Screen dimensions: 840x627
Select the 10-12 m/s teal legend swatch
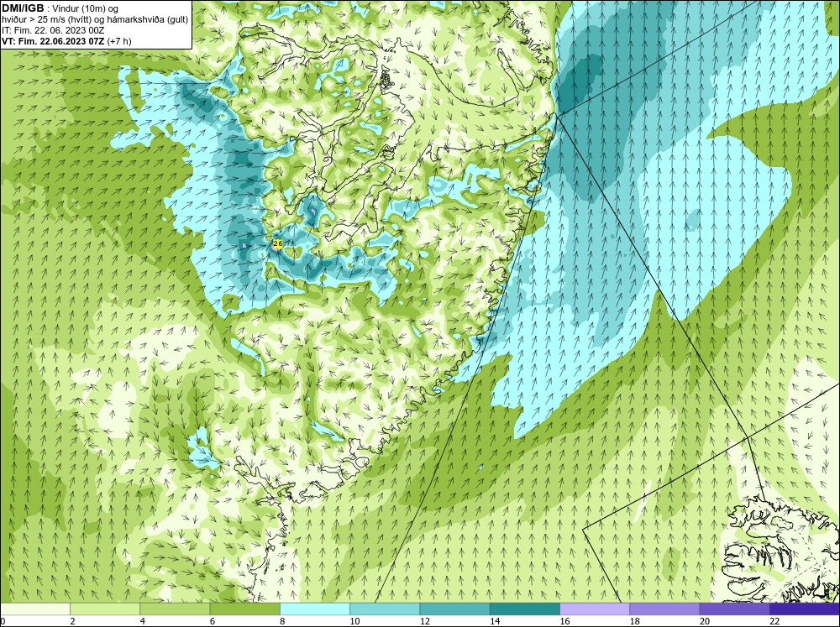tap(385, 609)
